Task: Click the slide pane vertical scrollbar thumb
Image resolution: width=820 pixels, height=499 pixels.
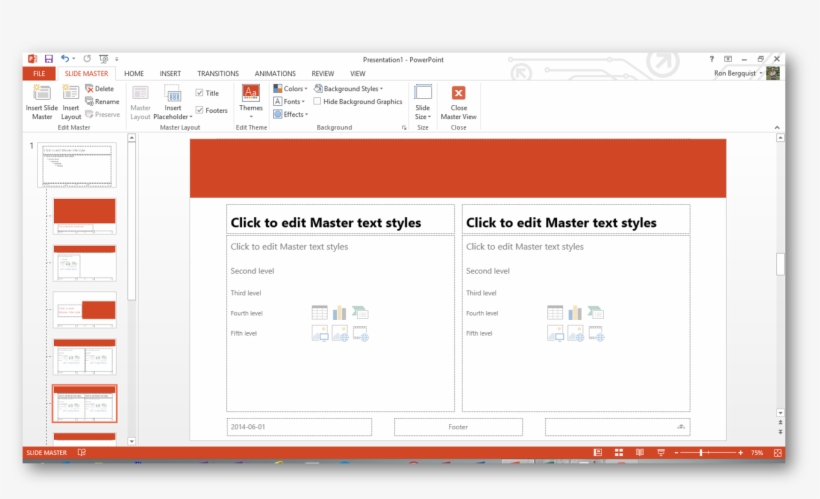Action: click(x=780, y=264)
